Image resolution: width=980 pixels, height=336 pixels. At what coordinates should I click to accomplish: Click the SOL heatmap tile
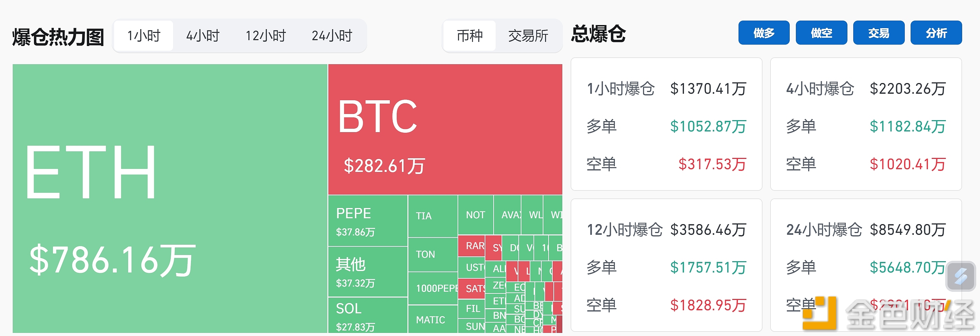point(368,315)
